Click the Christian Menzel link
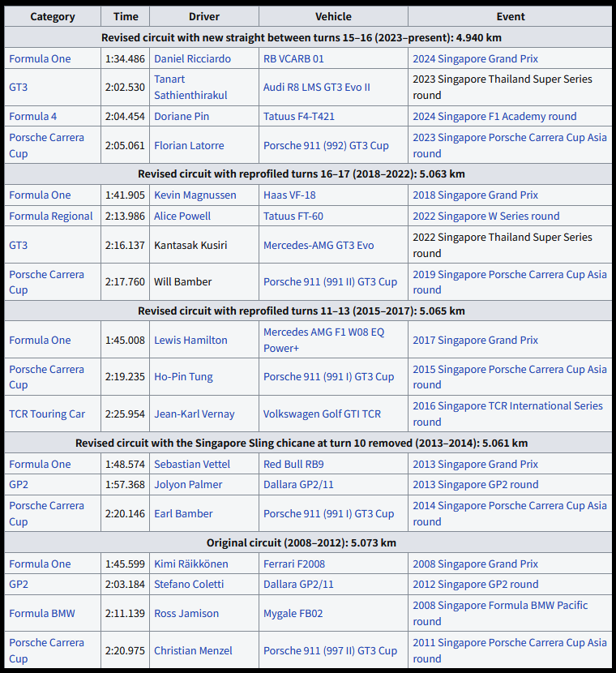The height and width of the screenshot is (673, 616). point(193,650)
